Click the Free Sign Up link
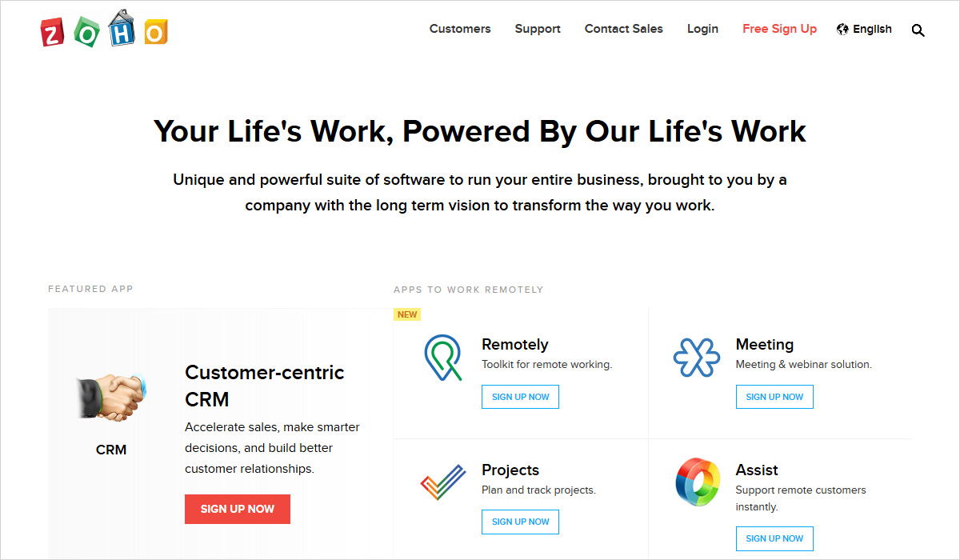The image size is (960, 560). [x=779, y=29]
